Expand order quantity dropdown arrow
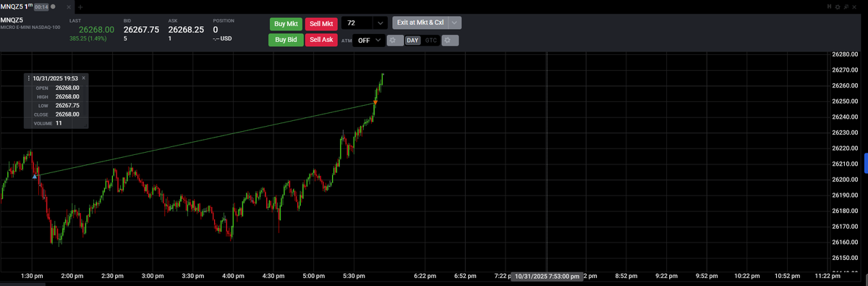Image resolution: width=868 pixels, height=286 pixels. [x=380, y=23]
